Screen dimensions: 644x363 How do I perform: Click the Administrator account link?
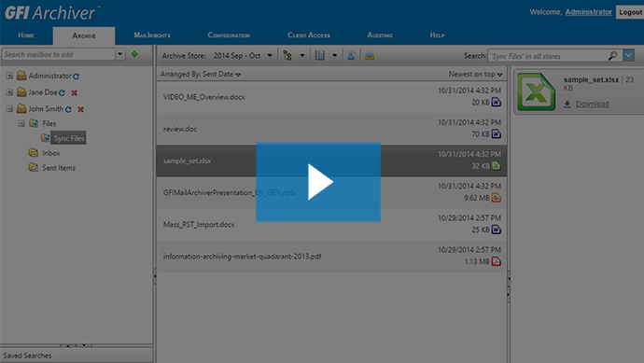589,12
